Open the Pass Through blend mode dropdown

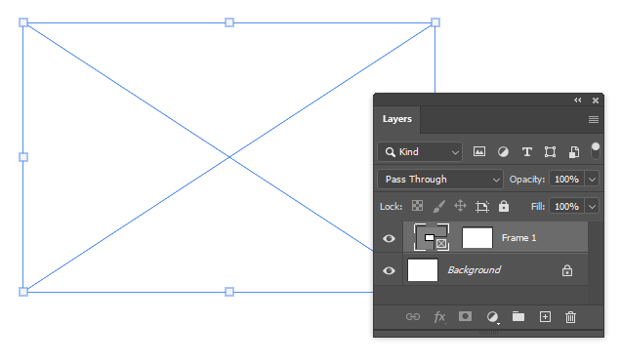click(440, 180)
